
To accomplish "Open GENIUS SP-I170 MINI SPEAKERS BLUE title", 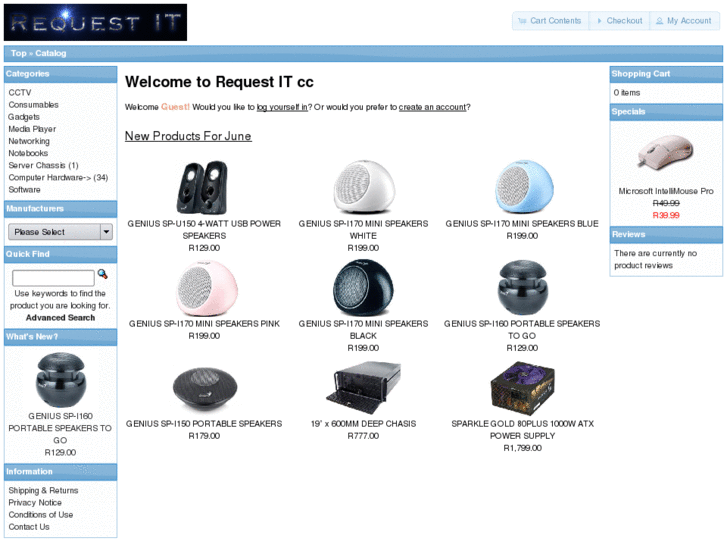I will click(x=522, y=224).
